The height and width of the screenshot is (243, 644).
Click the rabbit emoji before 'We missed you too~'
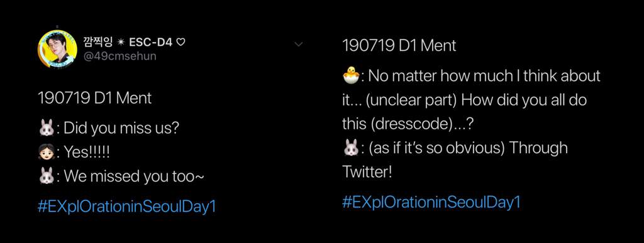pyautogui.click(x=46, y=176)
